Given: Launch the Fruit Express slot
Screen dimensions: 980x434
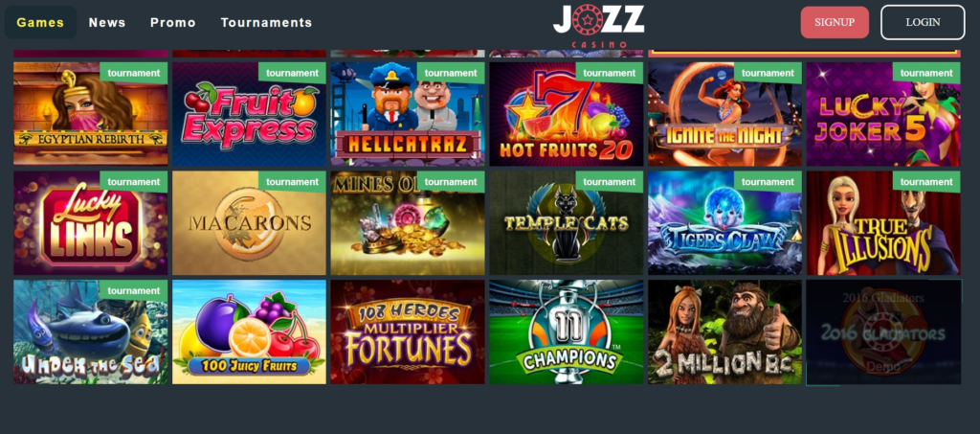Looking at the screenshot, I should coord(250,114).
